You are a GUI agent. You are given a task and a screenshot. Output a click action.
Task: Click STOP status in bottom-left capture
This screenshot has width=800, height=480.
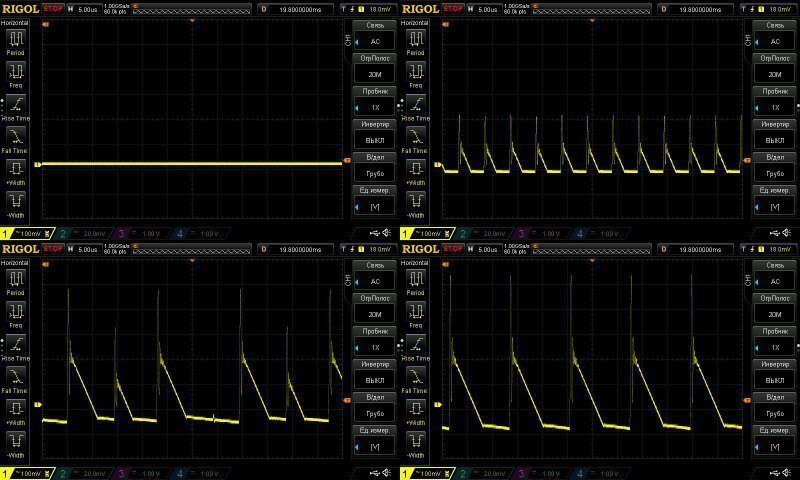pyautogui.click(x=53, y=249)
